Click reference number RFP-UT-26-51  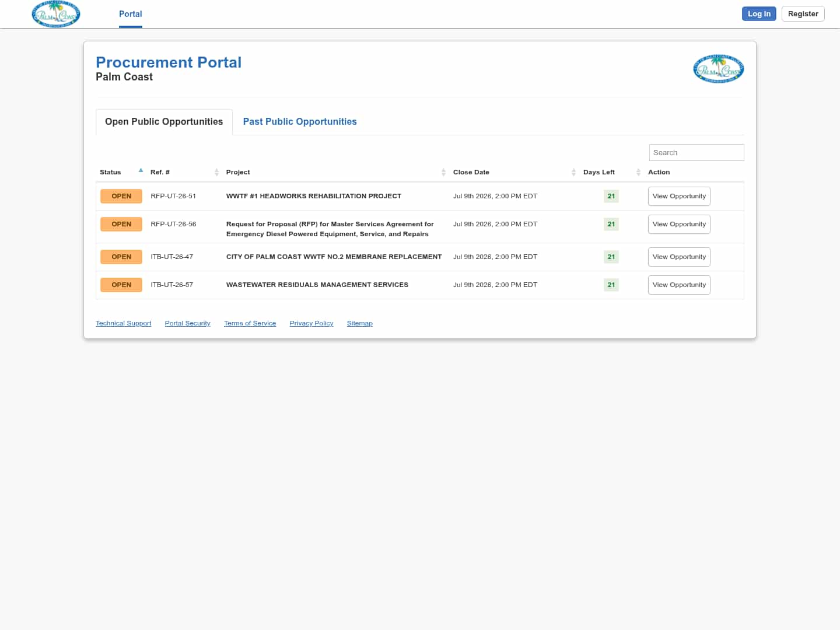pyautogui.click(x=173, y=196)
